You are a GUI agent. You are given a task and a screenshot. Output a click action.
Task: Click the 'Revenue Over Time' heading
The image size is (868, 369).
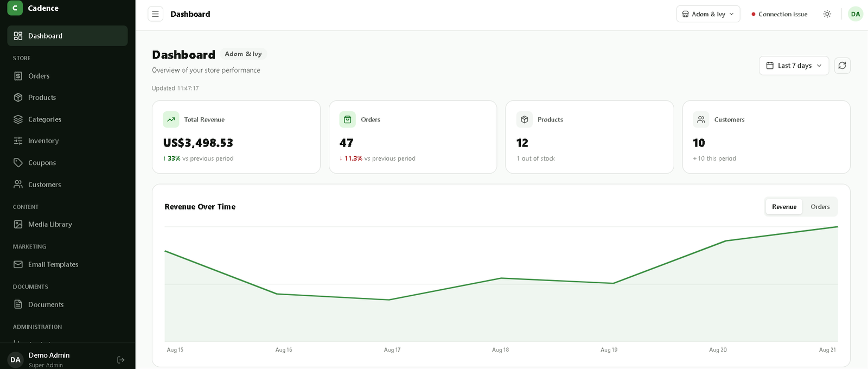click(200, 207)
